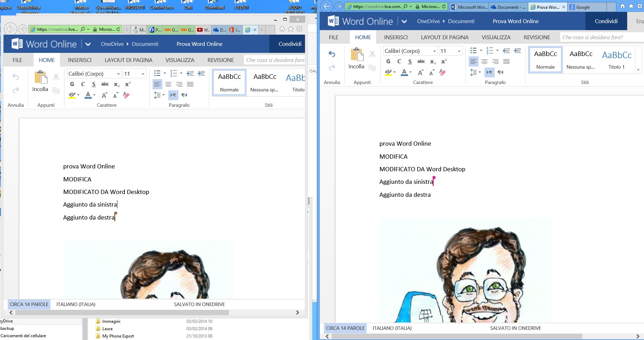Open the INSERISCI tab in left window

pyautogui.click(x=80, y=60)
